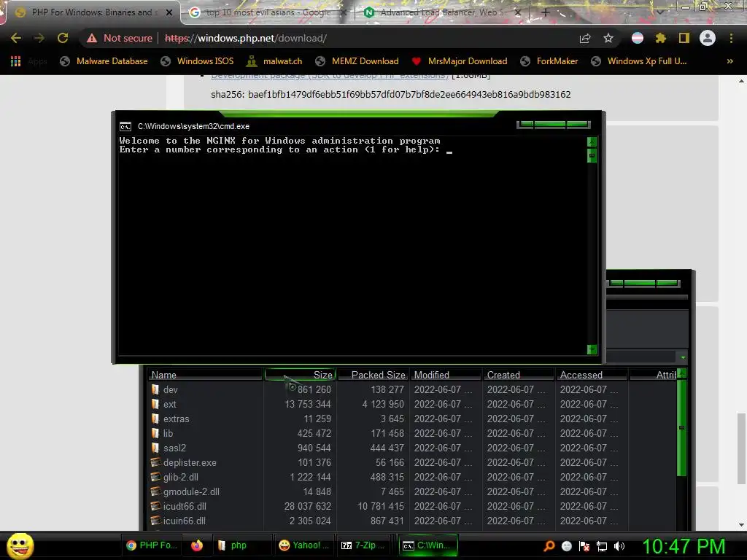747x560 pixels.
Task: Go back with the browser back arrow
Action: click(x=16, y=38)
